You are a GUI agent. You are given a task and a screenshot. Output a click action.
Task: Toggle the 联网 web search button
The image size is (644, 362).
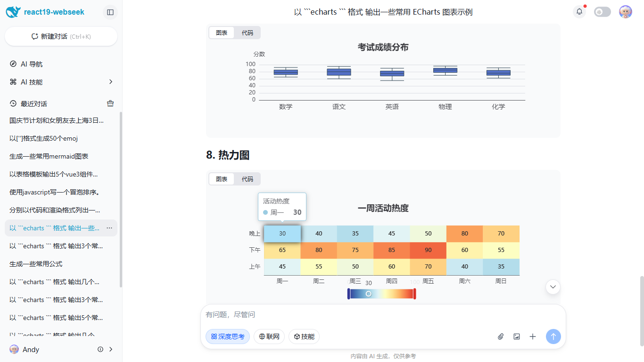click(x=269, y=337)
